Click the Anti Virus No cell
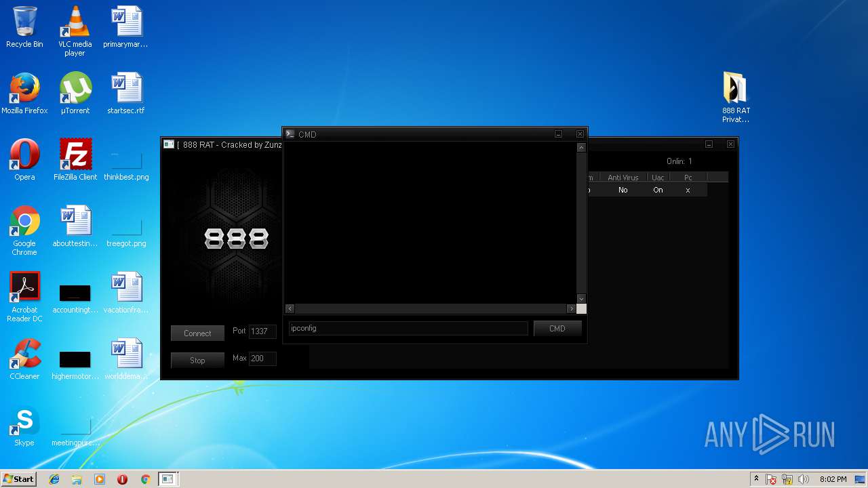Image resolution: width=868 pixels, height=488 pixels. pos(623,190)
